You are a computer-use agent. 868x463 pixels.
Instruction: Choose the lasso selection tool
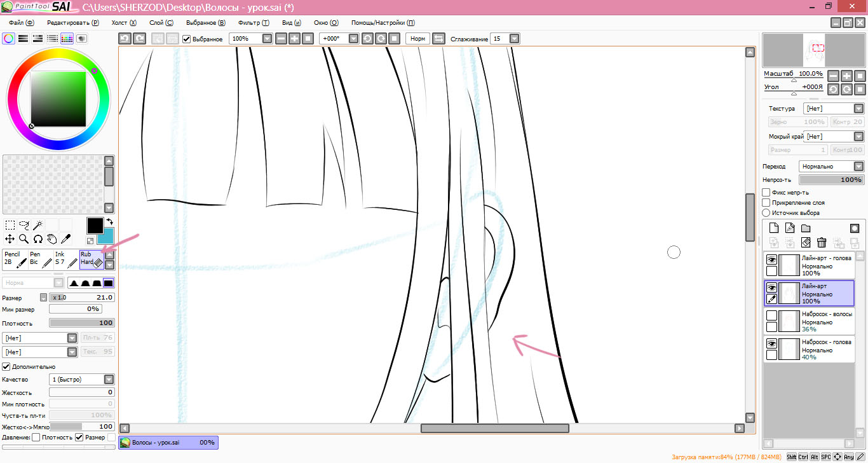24,225
